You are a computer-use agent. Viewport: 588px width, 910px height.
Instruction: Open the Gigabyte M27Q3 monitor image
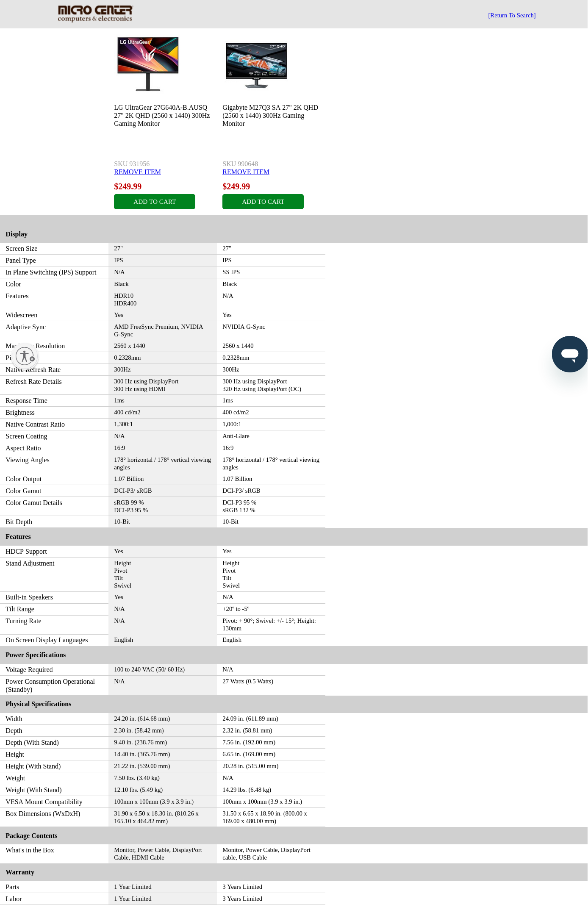[x=256, y=64]
